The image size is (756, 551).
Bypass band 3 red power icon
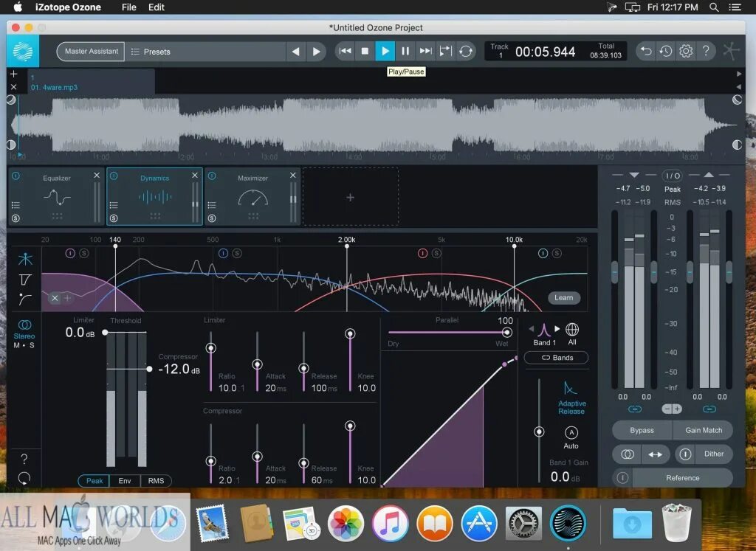click(x=423, y=253)
